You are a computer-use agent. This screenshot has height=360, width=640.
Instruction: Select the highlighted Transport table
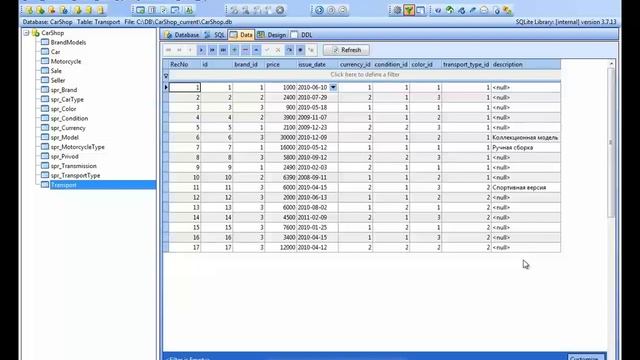[63, 185]
